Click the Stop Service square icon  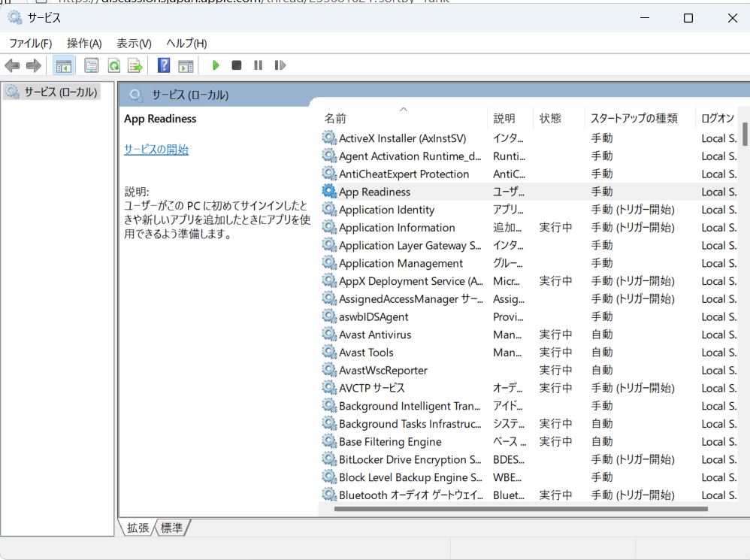pyautogui.click(x=237, y=65)
